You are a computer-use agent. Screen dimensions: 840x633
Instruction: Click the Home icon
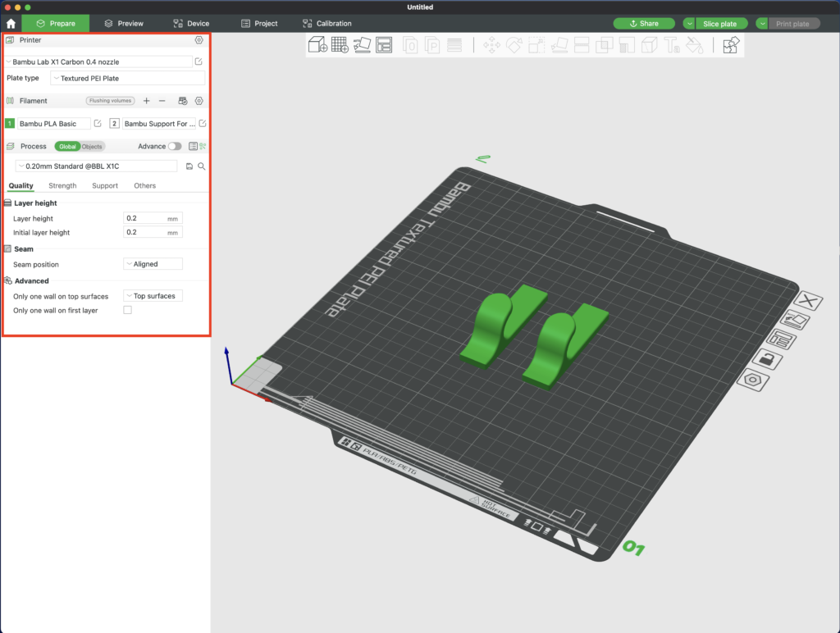[x=11, y=24]
